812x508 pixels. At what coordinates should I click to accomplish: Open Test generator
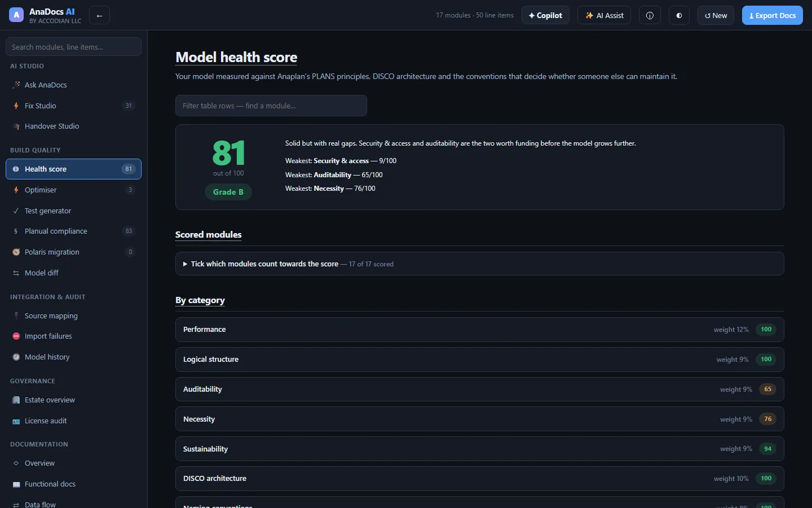(73, 211)
